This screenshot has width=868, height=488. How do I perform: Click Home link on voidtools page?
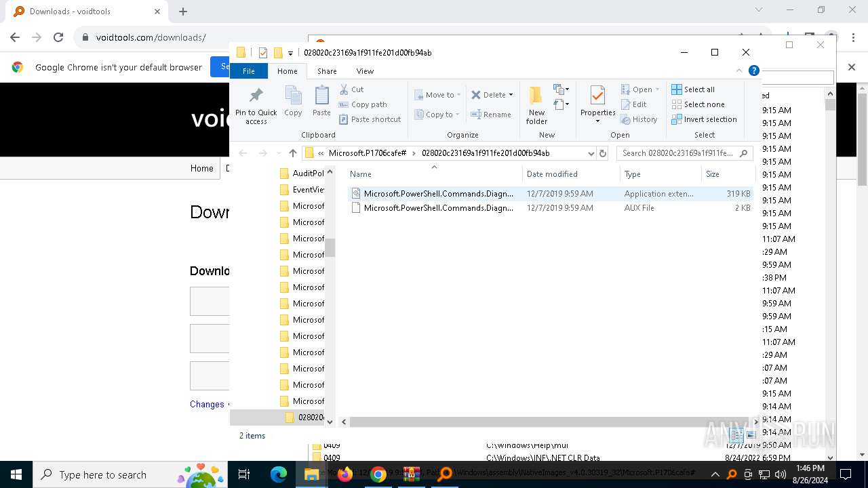201,168
